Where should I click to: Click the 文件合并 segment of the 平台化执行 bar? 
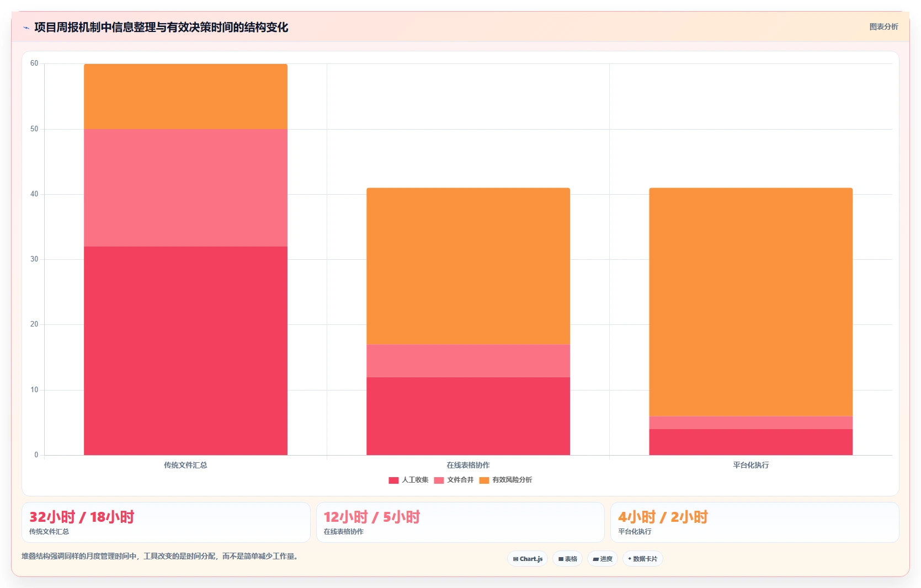pyautogui.click(x=750, y=423)
